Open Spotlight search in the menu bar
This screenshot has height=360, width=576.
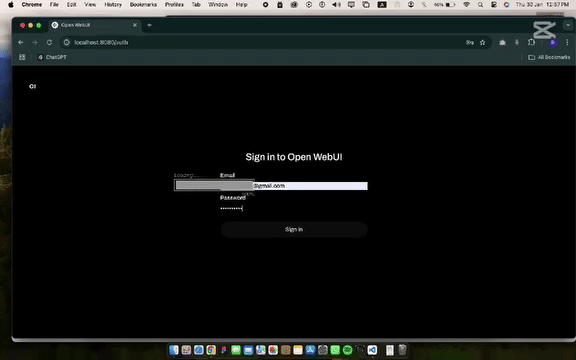tap(480, 5)
